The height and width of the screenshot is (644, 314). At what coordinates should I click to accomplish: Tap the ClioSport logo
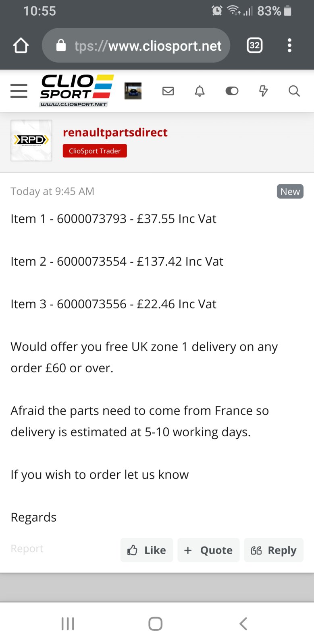coord(77,91)
